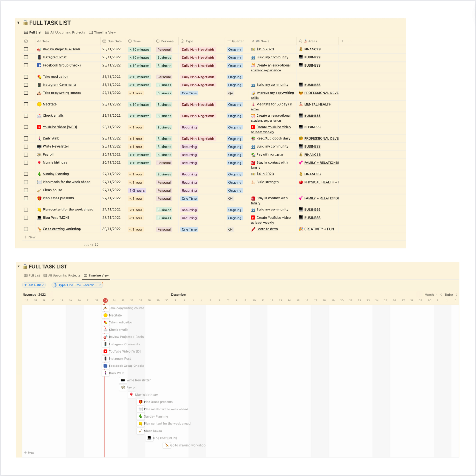The image size is (476, 476).
Task: Collapse the top FULL TASK LIST toggle triangle
Action: [19, 23]
